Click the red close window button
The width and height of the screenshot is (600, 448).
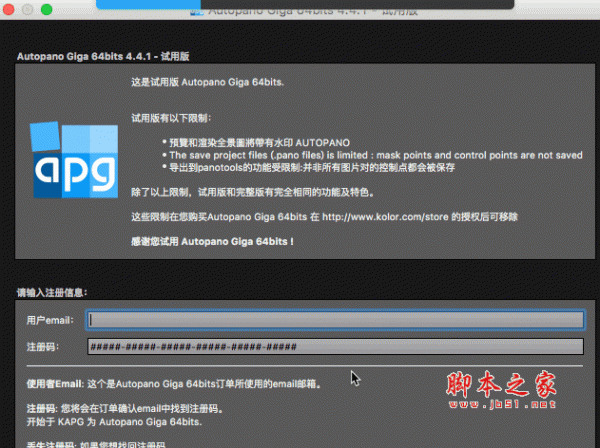(x=8, y=9)
